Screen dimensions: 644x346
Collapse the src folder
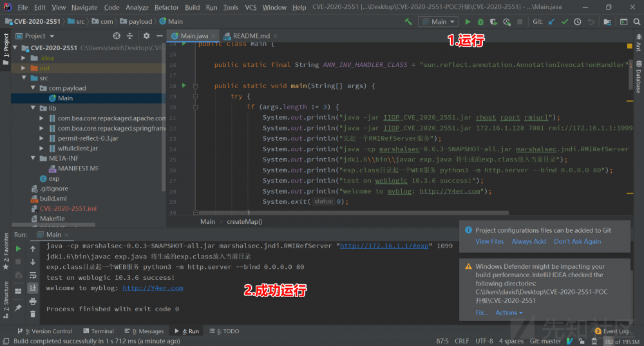[23, 78]
